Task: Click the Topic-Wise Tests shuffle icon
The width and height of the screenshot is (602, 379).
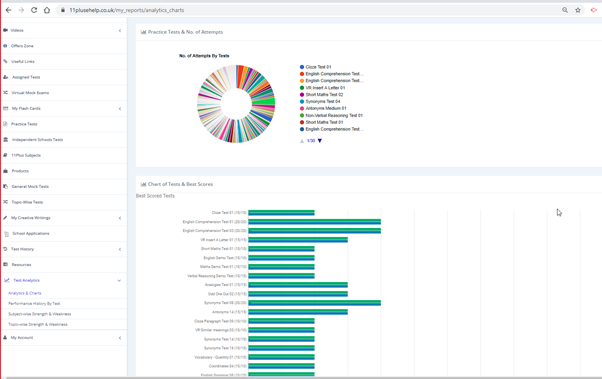Action: 5,202
